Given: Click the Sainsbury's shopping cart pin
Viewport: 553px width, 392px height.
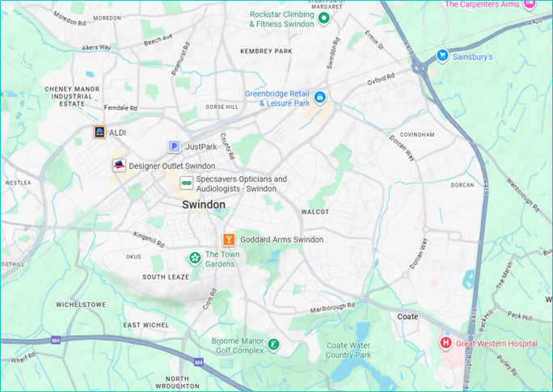Looking at the screenshot, I should (442, 56).
